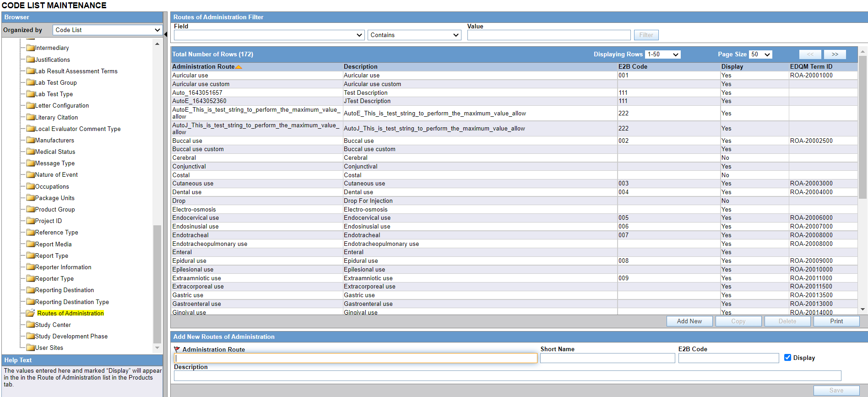
Task: Open the Contains condition dropdown
Action: click(x=414, y=35)
